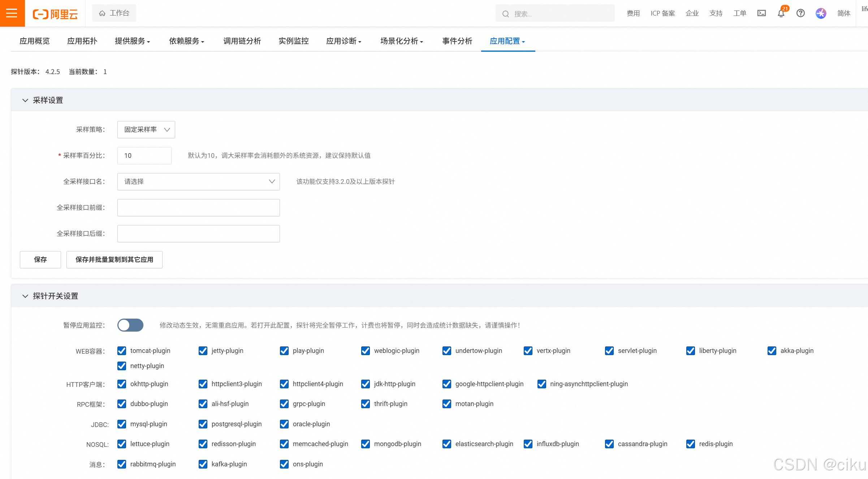Focus the 全采样接口后缀 input field
The image size is (868, 479).
click(x=199, y=234)
